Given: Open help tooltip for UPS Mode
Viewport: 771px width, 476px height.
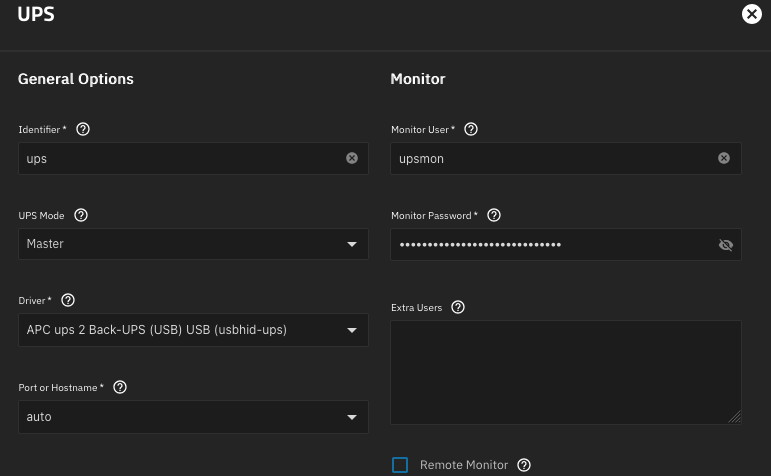Looking at the screenshot, I should tap(81, 215).
